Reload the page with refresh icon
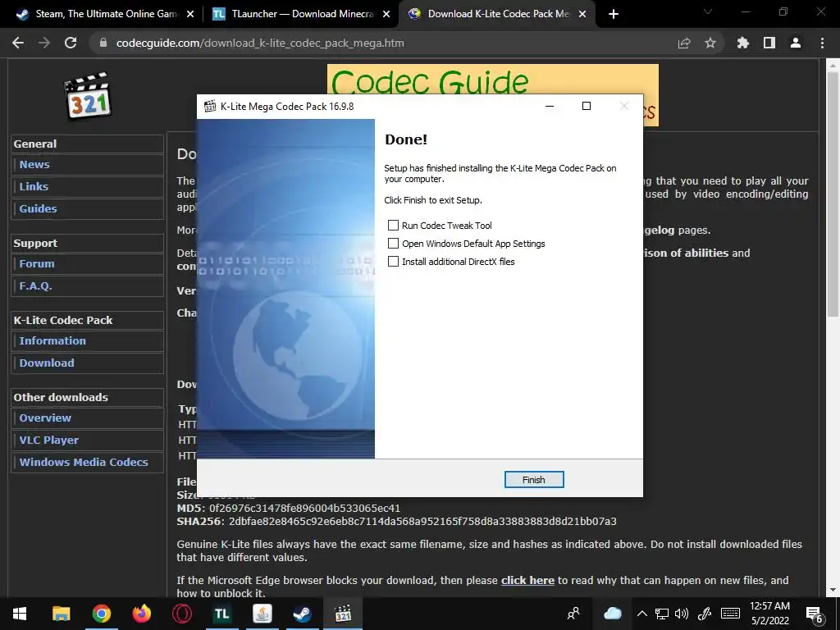Image resolution: width=840 pixels, height=630 pixels. [71, 43]
